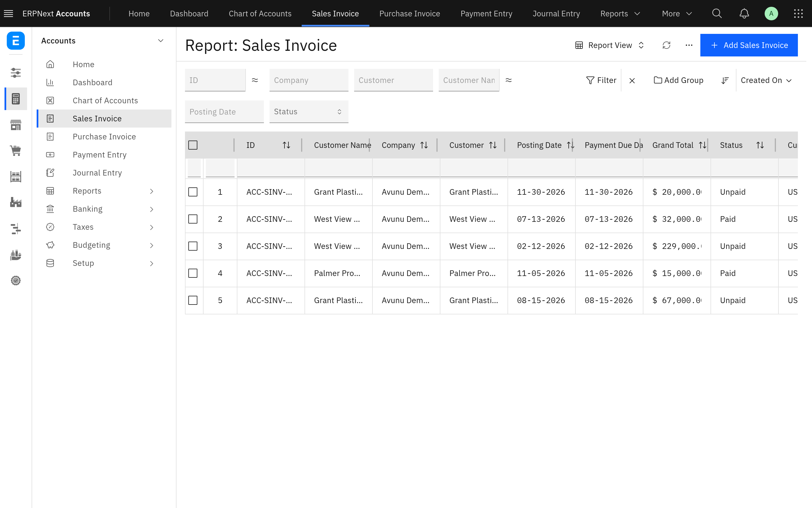Open the notifications bell
Image resolution: width=812 pixels, height=508 pixels.
(x=744, y=14)
